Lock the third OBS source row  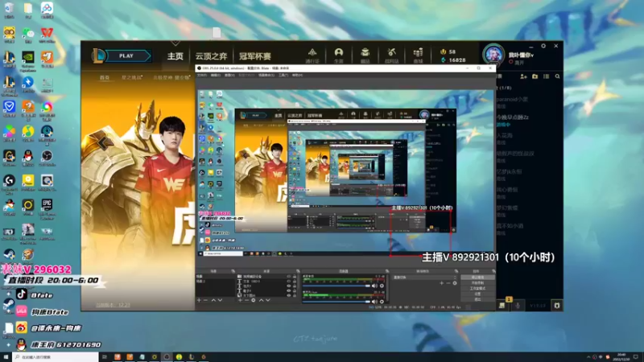(295, 286)
